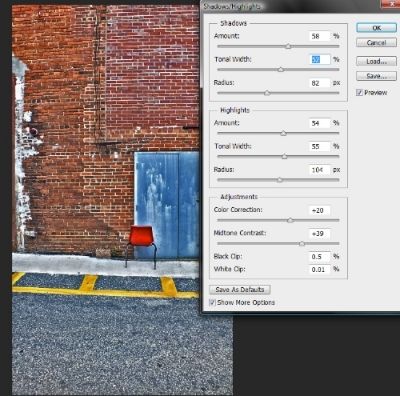The width and height of the screenshot is (400, 396).
Task: Click the Black Clip value field
Action: click(319, 256)
